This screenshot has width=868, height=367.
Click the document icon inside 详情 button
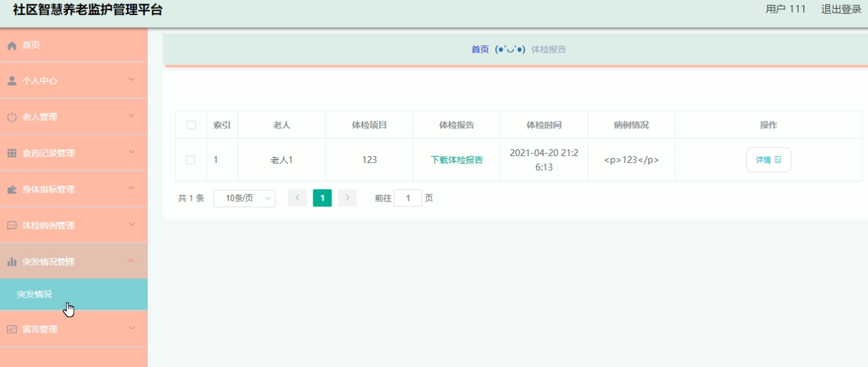779,159
